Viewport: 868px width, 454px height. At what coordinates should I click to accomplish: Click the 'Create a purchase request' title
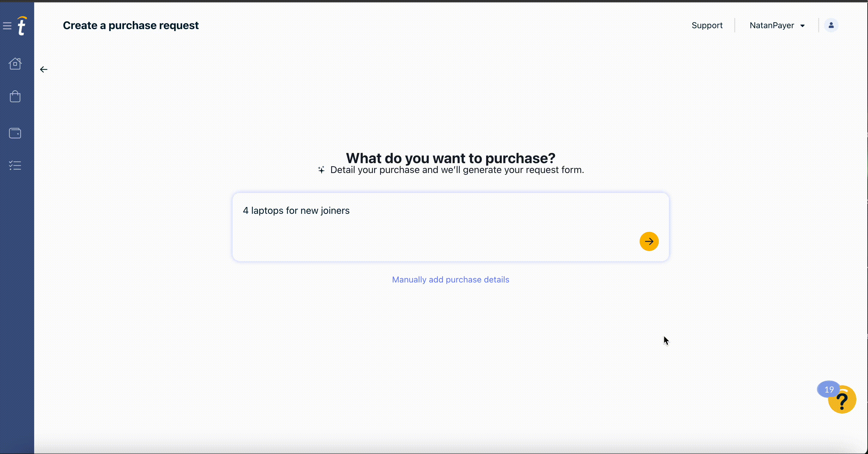[131, 25]
